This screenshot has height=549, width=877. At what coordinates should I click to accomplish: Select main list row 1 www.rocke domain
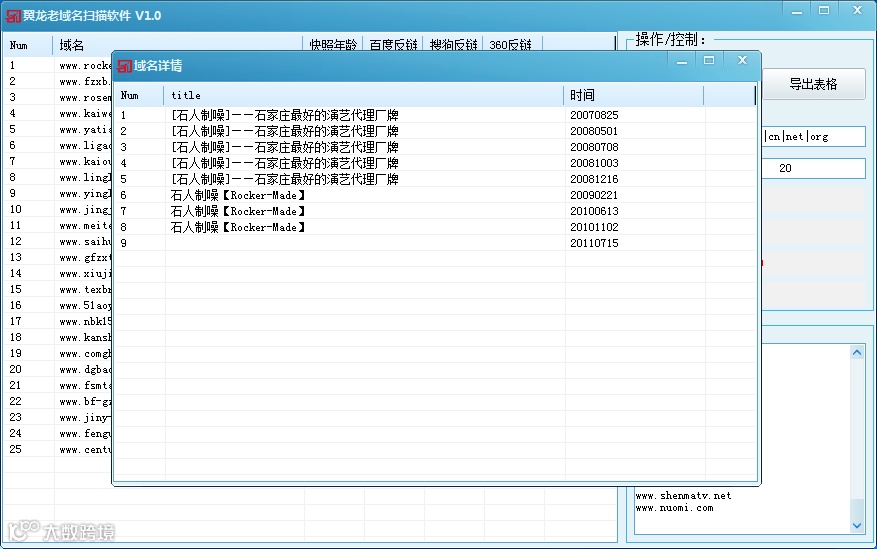85,65
